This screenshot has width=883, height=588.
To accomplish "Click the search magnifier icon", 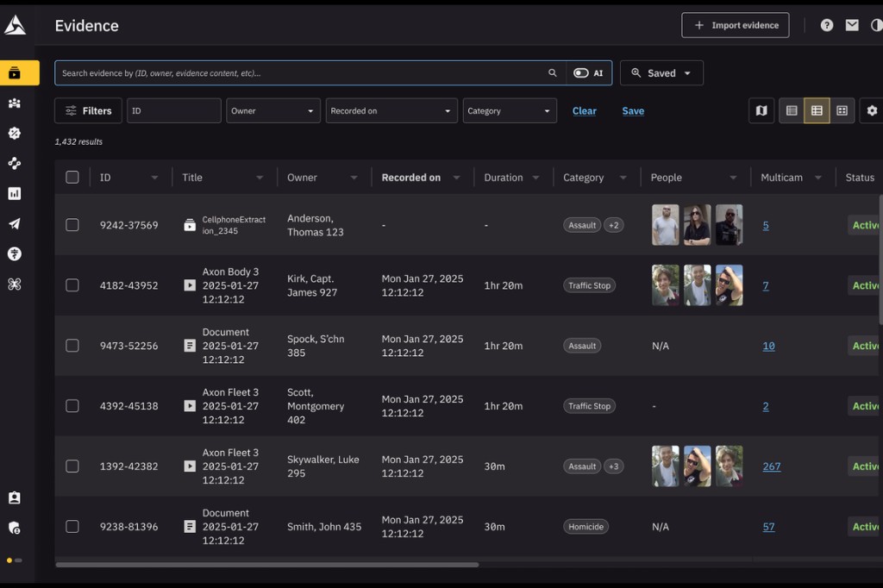I will pyautogui.click(x=553, y=72).
